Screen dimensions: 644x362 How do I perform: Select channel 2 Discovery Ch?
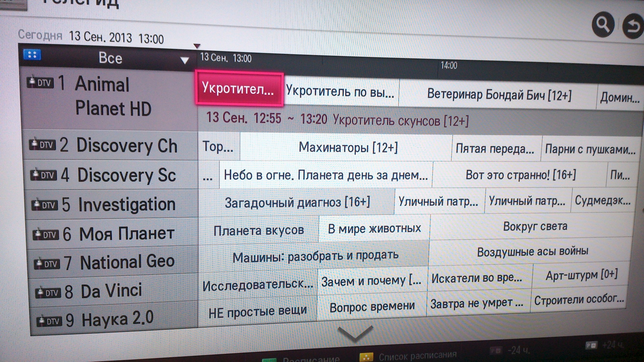point(111,146)
